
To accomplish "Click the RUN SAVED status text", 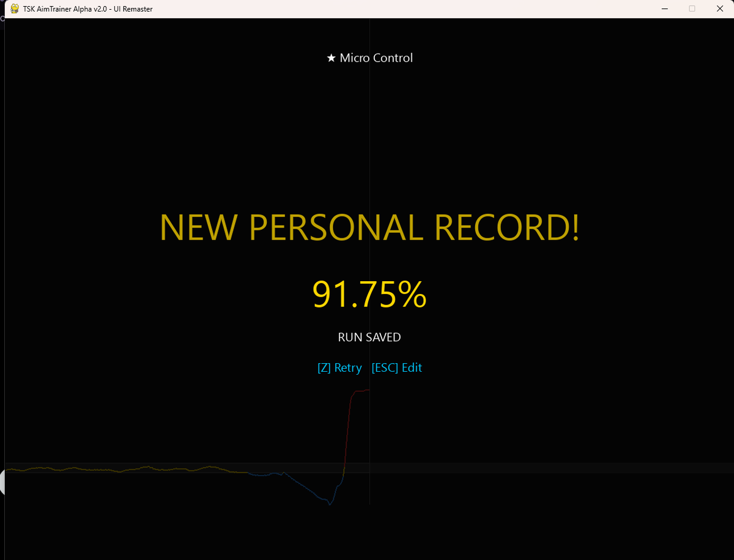I will coord(369,337).
